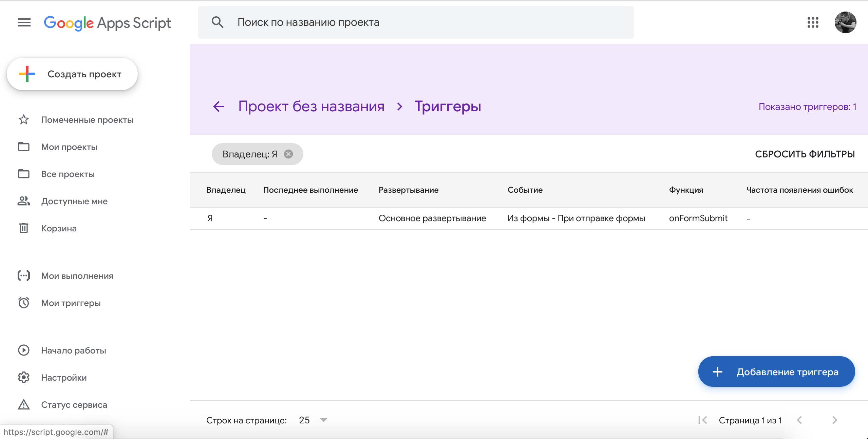Click the Google Apps Script logo
Viewport: 868px width, 439px height.
click(107, 23)
